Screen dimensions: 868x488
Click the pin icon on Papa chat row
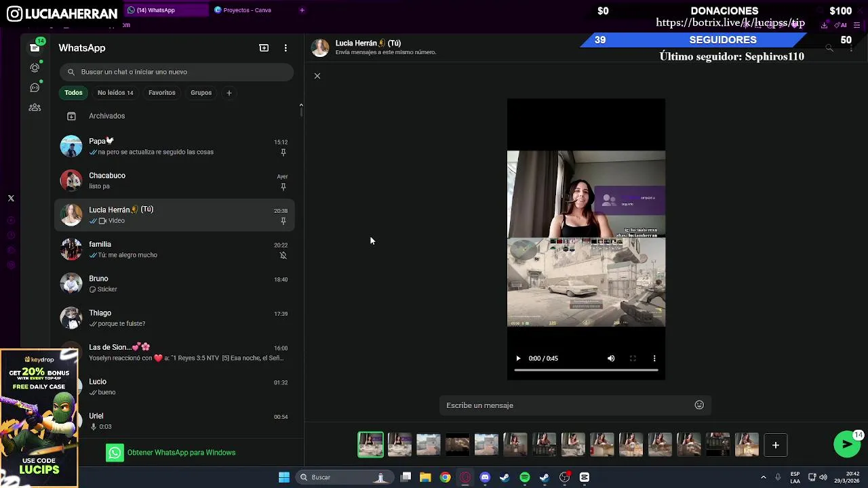[x=283, y=152]
